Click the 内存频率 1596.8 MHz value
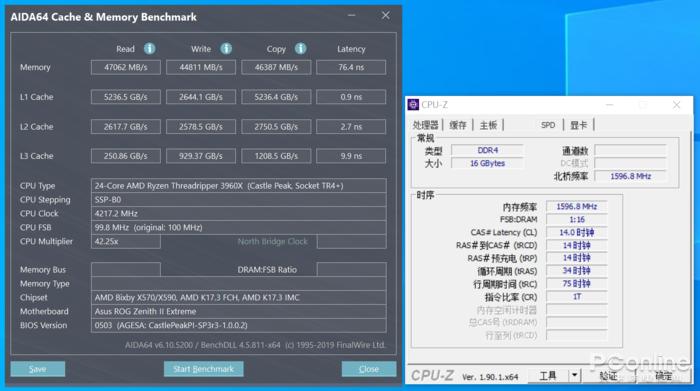The height and width of the screenshot is (391, 700). point(577,207)
